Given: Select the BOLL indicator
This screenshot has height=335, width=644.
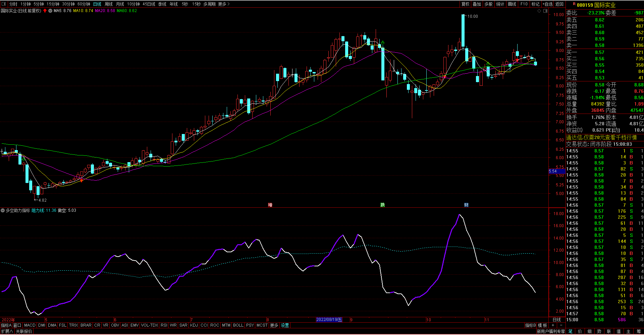Looking at the screenshot, I should (238, 325).
